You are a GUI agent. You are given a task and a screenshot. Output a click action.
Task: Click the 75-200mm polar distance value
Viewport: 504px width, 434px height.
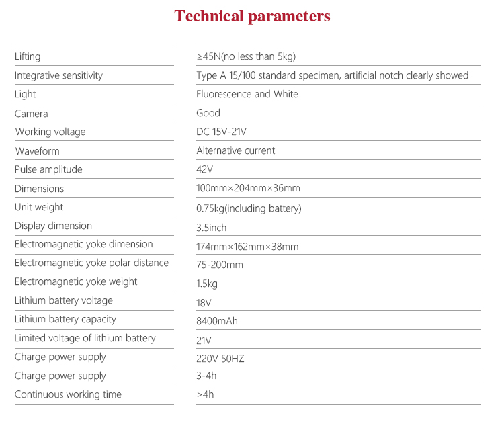point(219,265)
